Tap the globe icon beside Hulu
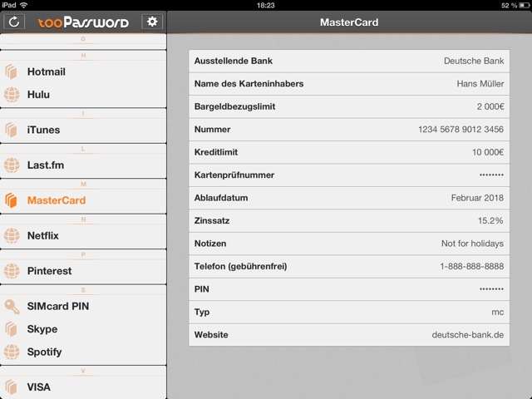This screenshot has height=399, width=532. pos(12,94)
